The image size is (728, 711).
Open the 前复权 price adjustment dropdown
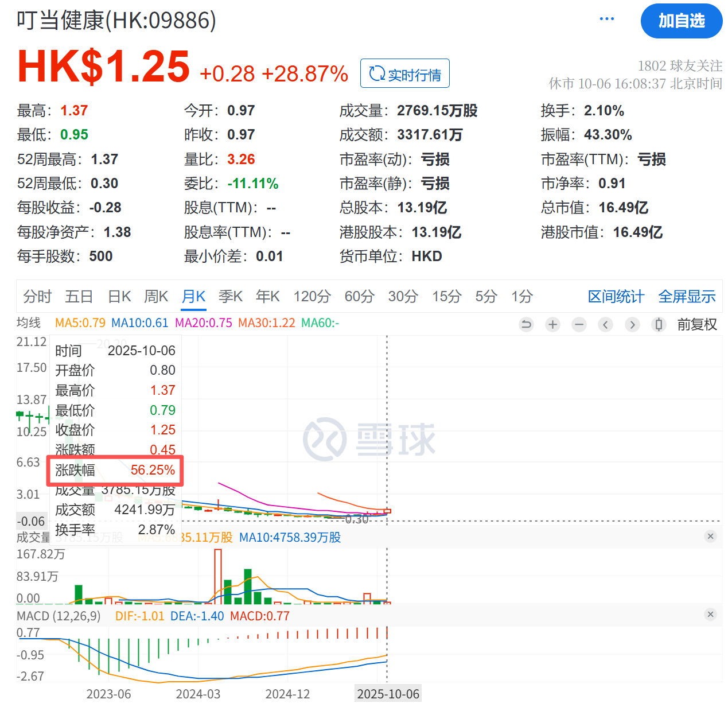697,325
